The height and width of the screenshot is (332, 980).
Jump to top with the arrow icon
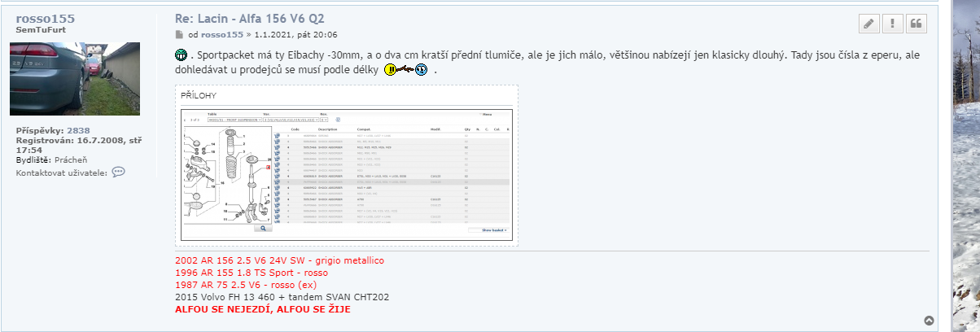click(x=929, y=321)
